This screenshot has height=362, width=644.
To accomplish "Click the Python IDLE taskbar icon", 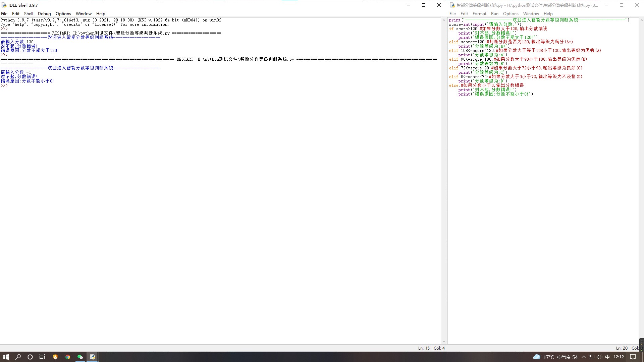I will tap(93, 357).
